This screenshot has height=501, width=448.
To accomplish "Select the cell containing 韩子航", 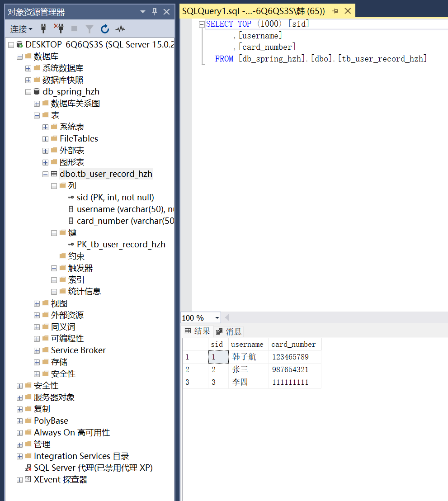I will [x=248, y=357].
